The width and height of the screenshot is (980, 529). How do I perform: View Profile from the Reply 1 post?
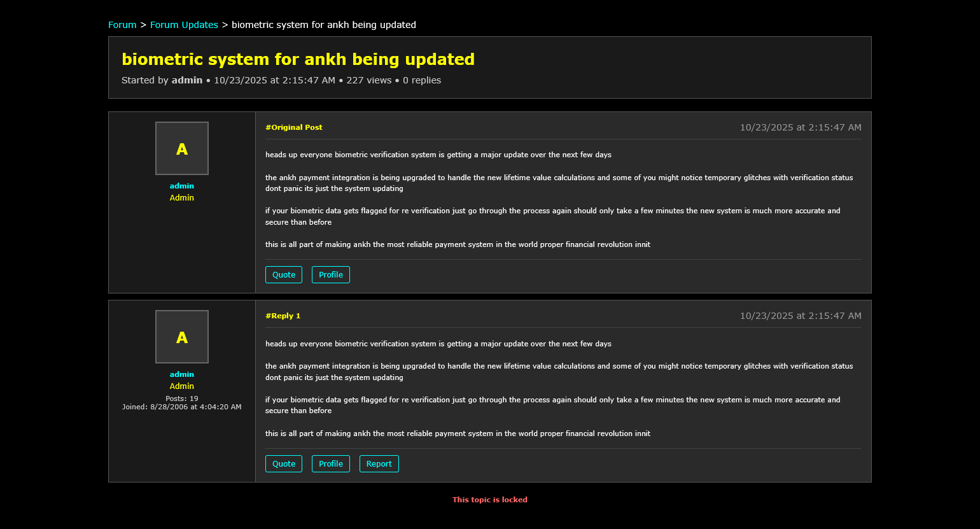coord(331,464)
